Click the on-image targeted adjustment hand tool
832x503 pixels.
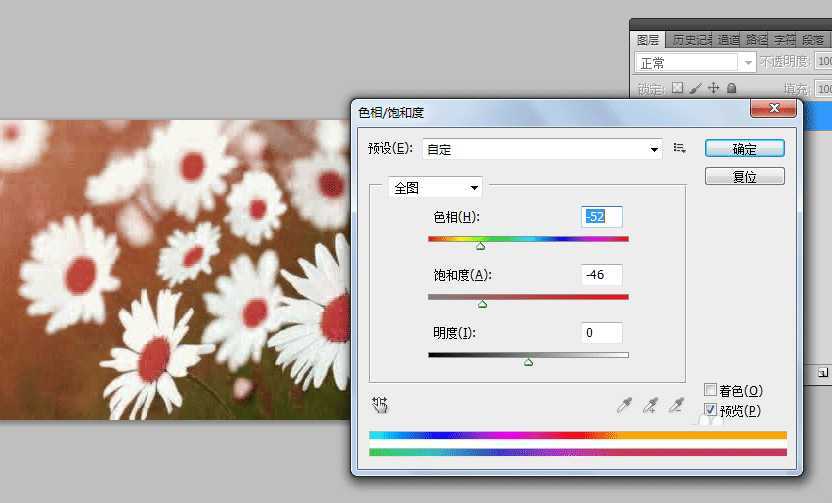(x=380, y=404)
